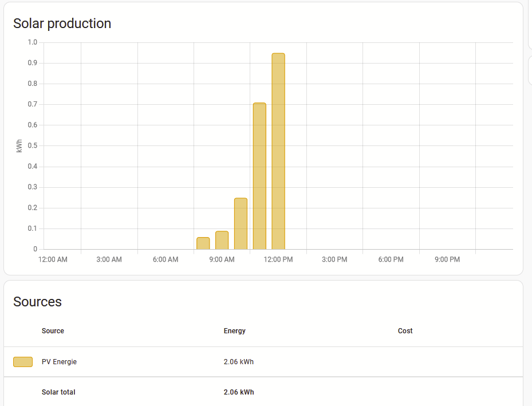Click the 6:00 AM x-axis label
This screenshot has width=532, height=406.
tap(165, 259)
